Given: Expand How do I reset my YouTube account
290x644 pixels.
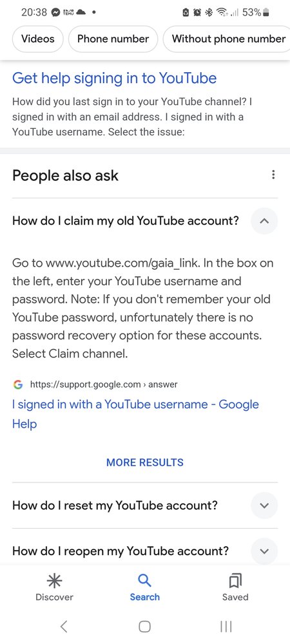Looking at the screenshot, I should coord(264,505).
